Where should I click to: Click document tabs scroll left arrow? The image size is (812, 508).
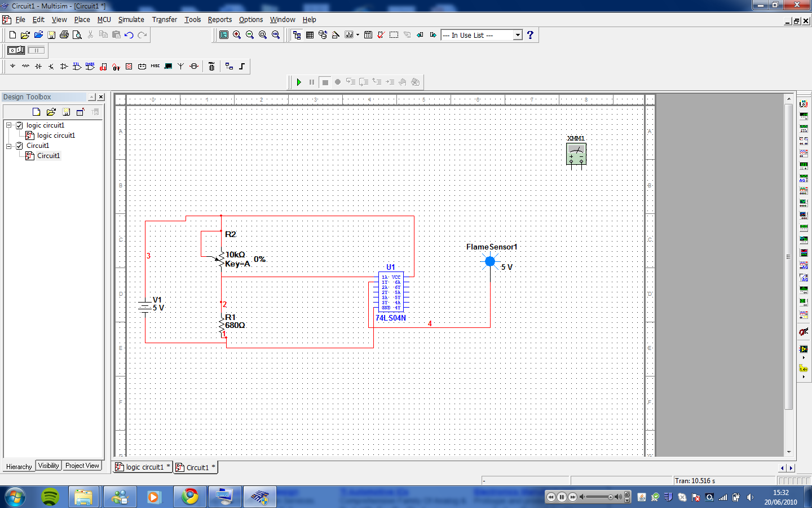click(782, 468)
